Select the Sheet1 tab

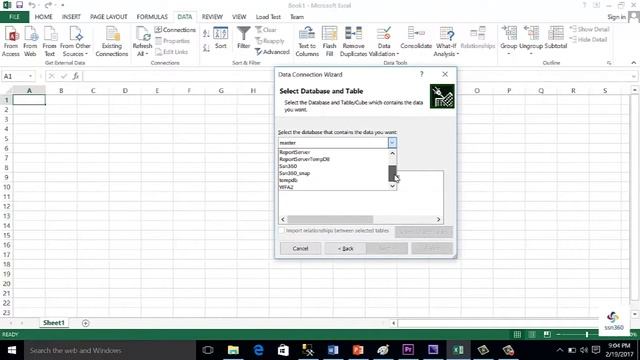pyautogui.click(x=54, y=322)
